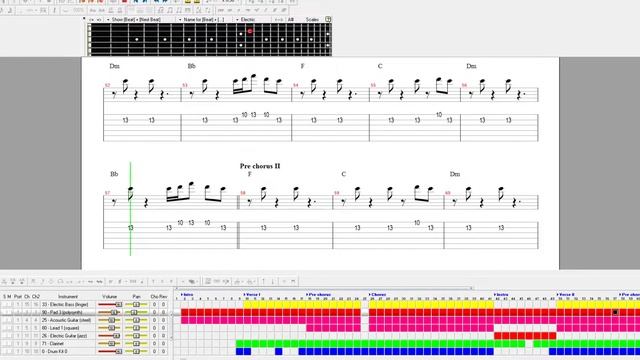This screenshot has height=360, width=640.
Task: Select the Drum Kit 0 track
Action: pyautogui.click(x=54, y=351)
